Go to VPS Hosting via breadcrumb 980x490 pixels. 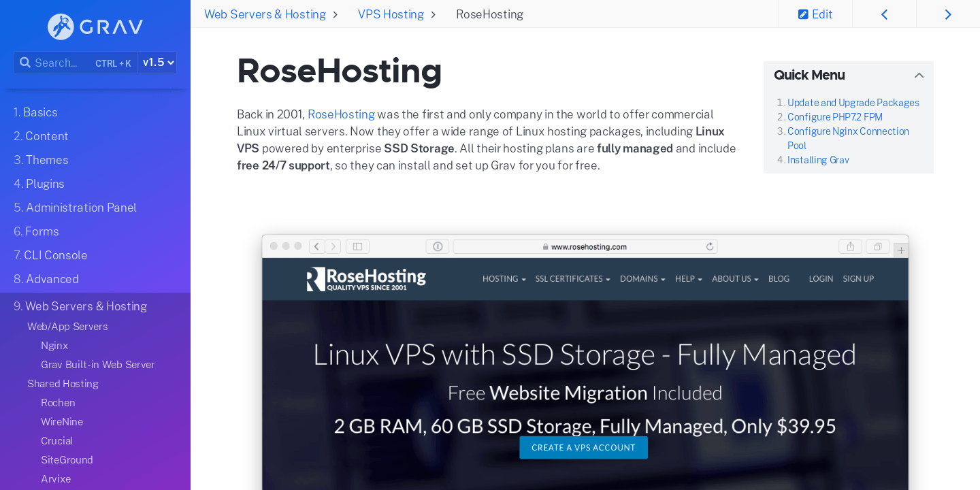391,14
